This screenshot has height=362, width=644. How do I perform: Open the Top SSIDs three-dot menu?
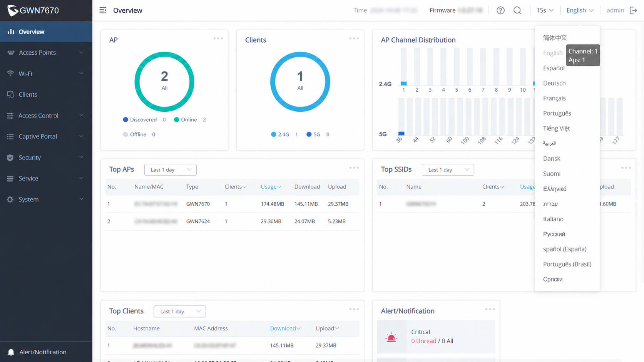point(626,168)
